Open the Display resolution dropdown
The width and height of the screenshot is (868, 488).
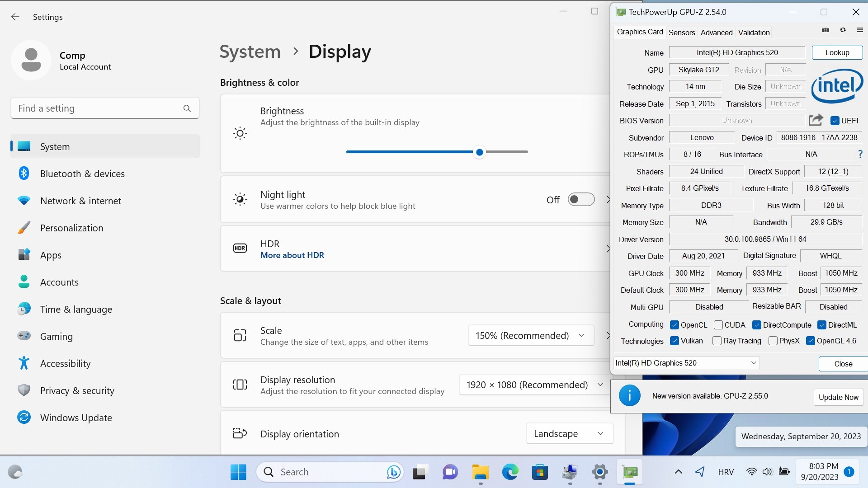click(x=535, y=385)
